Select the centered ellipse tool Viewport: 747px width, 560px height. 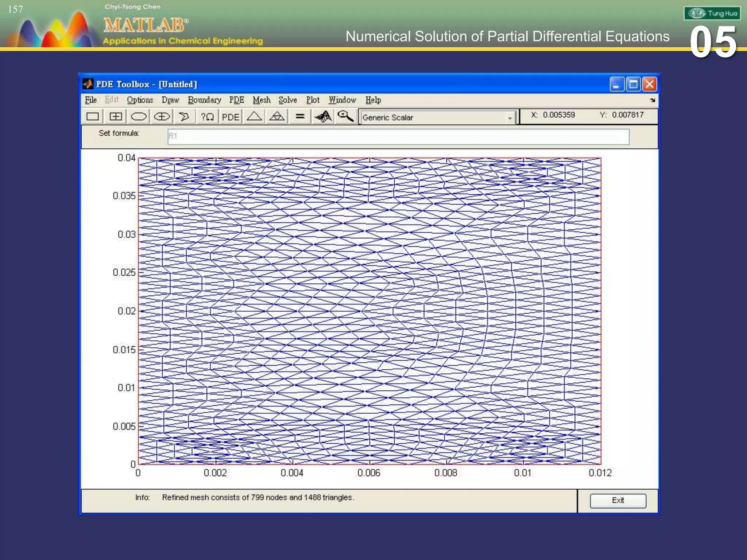pos(162,117)
